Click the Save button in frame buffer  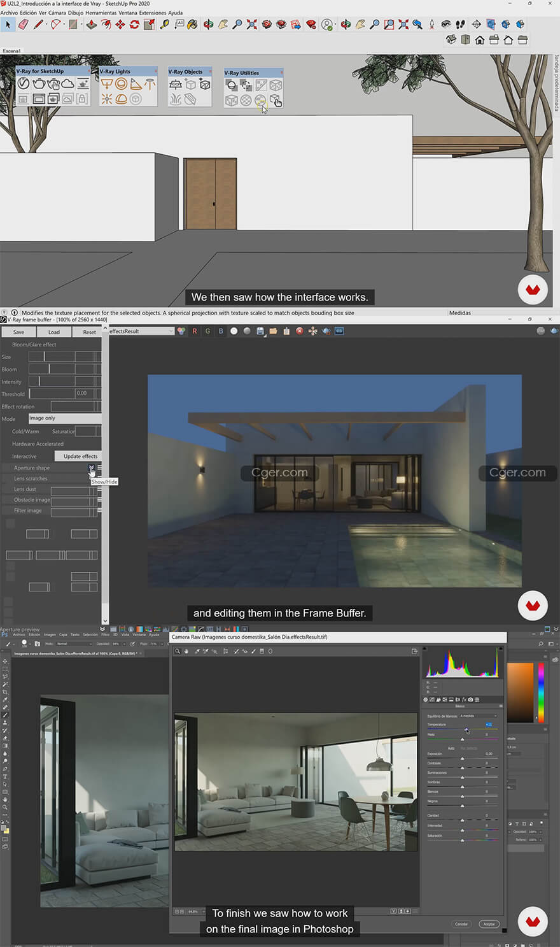(18, 332)
